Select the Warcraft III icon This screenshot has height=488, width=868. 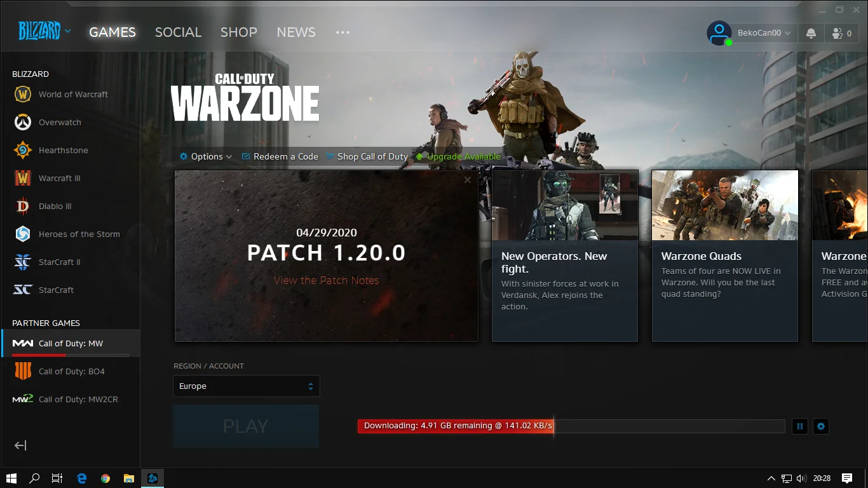point(23,178)
